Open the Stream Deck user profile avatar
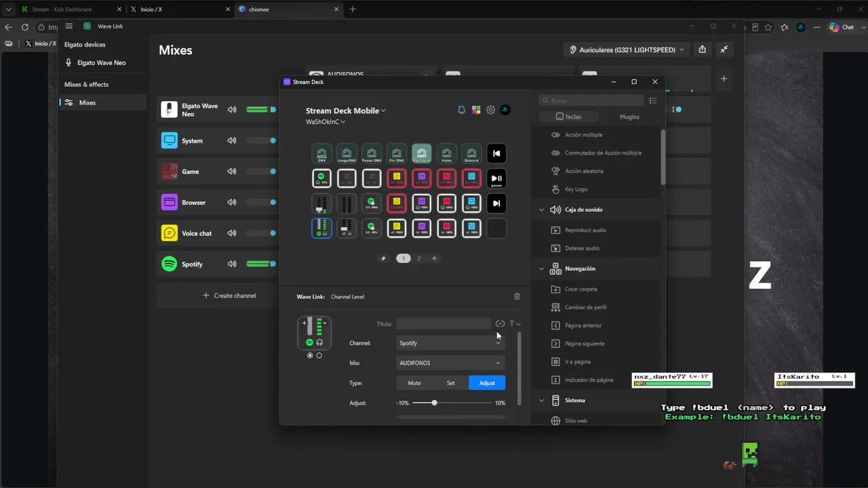Image resolution: width=868 pixels, height=488 pixels. pyautogui.click(x=505, y=110)
